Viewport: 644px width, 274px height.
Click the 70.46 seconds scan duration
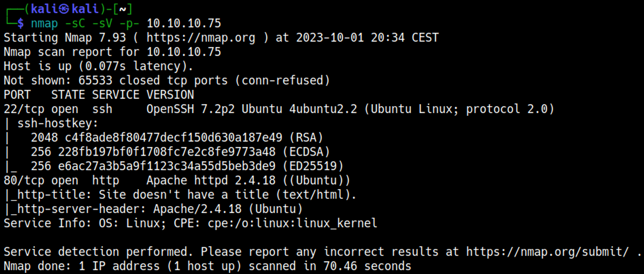[367, 266]
